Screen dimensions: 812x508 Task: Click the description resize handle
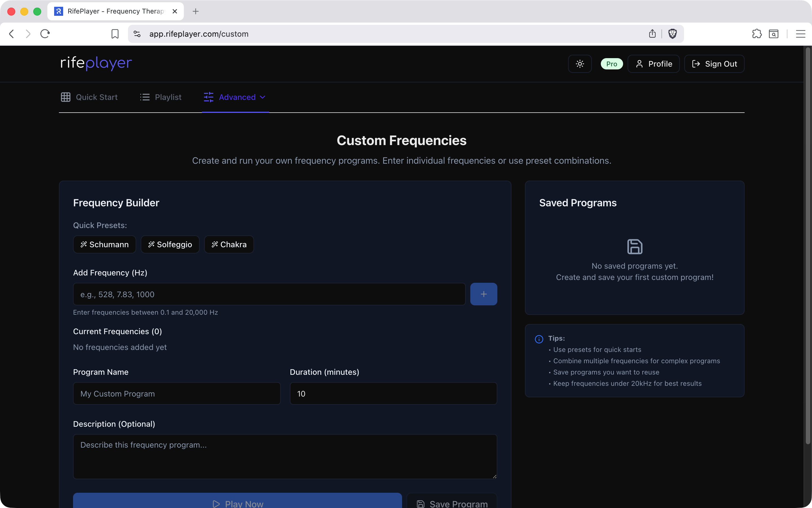494,476
